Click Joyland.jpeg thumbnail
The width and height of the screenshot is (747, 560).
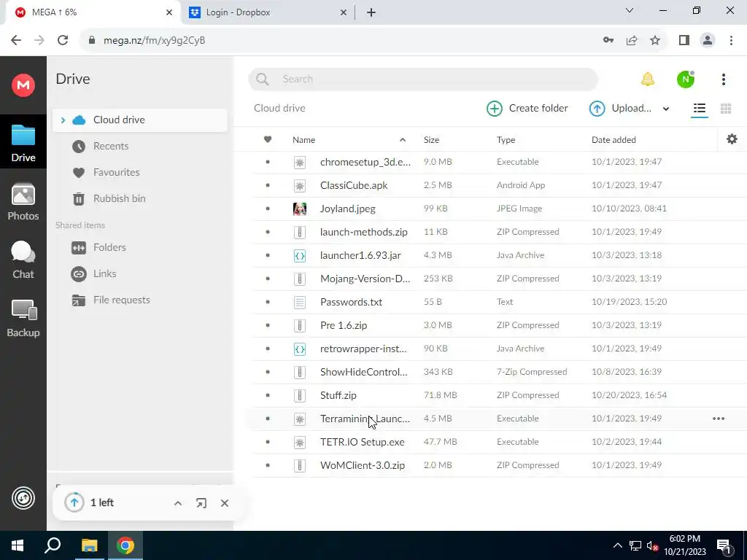[300, 209]
